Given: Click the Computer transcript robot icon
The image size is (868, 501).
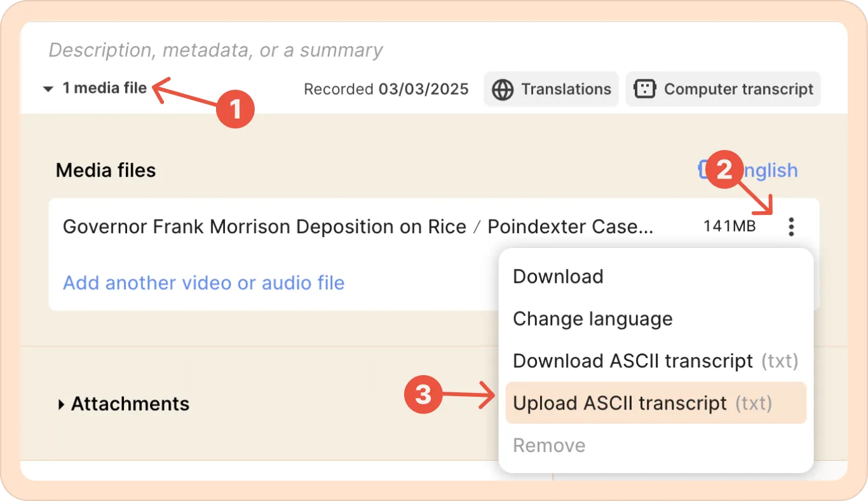Looking at the screenshot, I should click(645, 90).
